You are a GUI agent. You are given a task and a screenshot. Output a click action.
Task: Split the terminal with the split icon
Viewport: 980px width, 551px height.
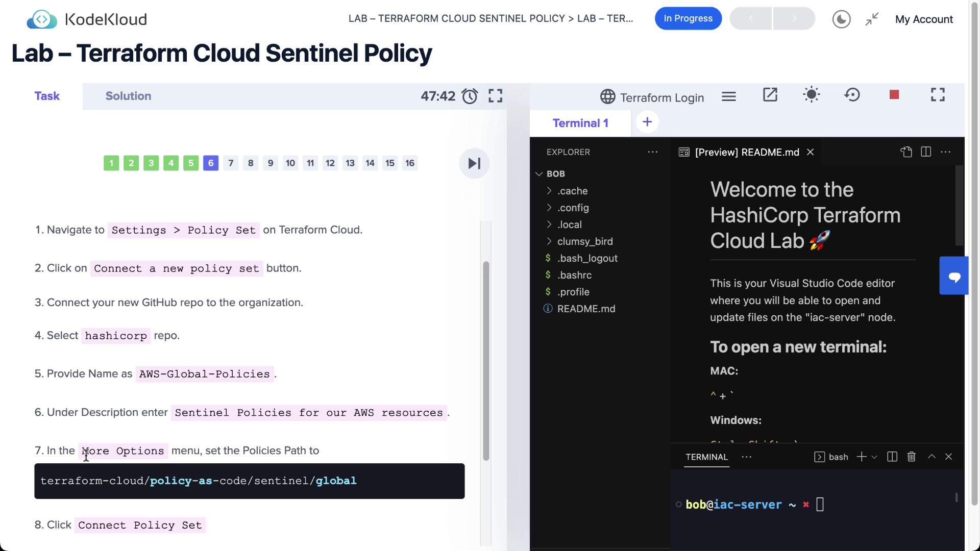point(892,457)
